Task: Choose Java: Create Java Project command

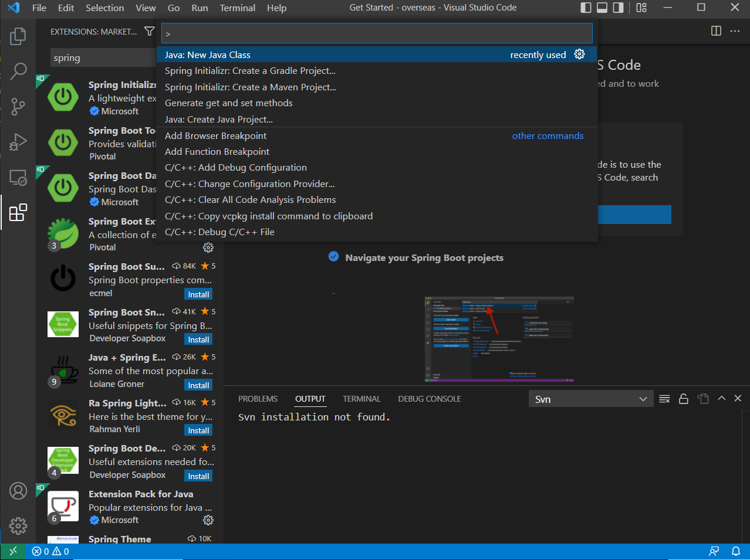Action: coord(377,119)
